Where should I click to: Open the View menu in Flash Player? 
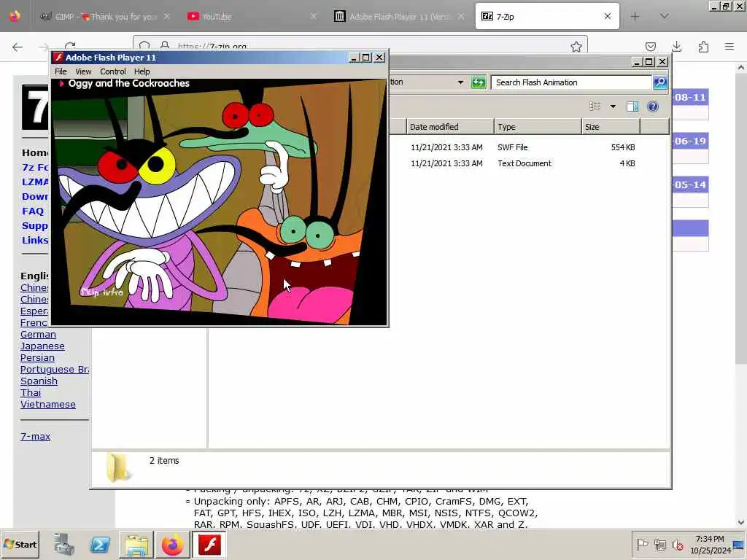click(83, 71)
